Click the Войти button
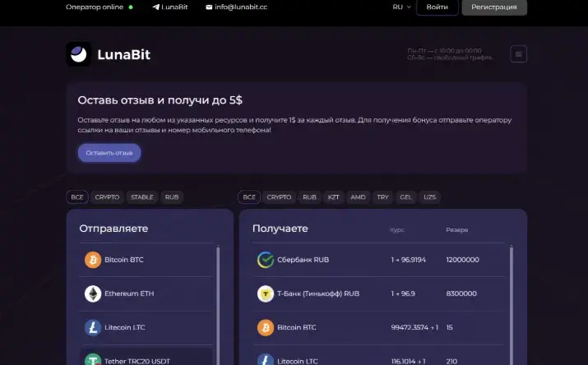Image resolution: width=588 pixels, height=365 pixels. (438, 7)
